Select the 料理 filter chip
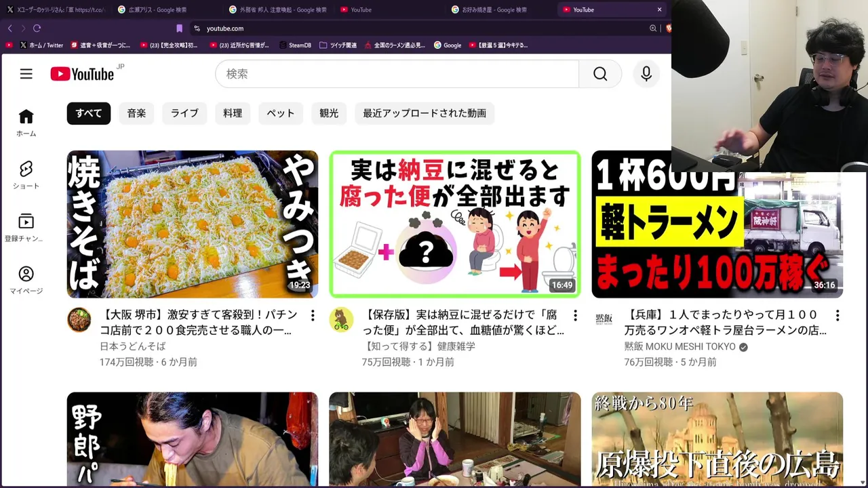Image resolution: width=868 pixels, height=488 pixels. pos(233,113)
